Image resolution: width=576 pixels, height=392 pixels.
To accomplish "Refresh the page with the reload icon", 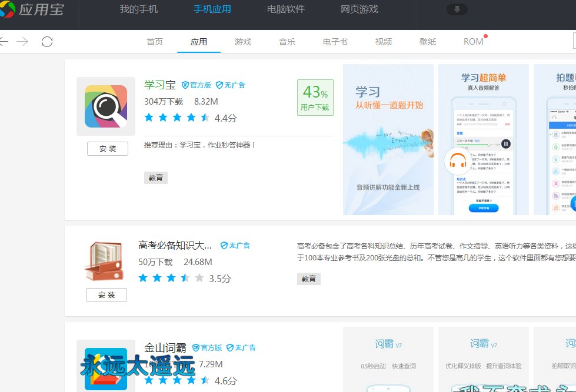I will pyautogui.click(x=47, y=42).
